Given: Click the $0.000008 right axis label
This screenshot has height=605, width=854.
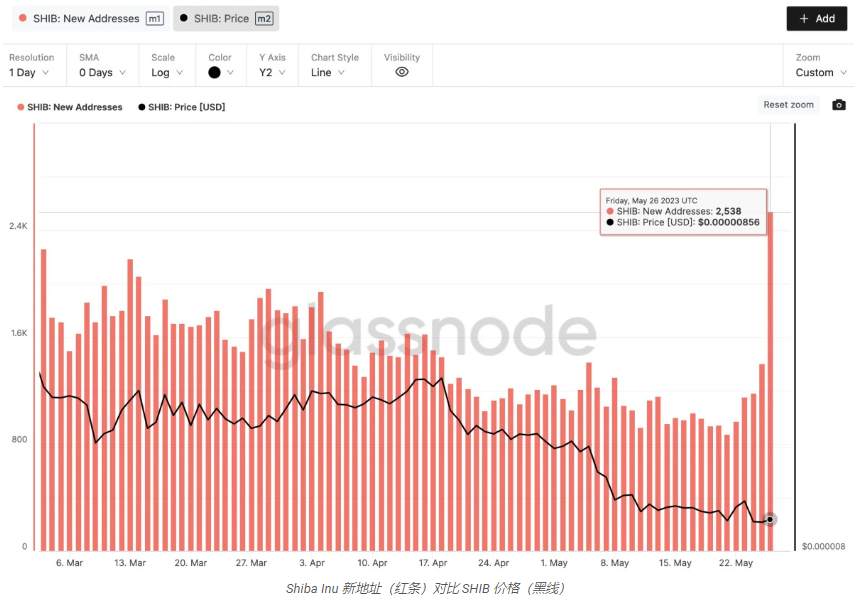Looking at the screenshot, I should [x=824, y=546].
